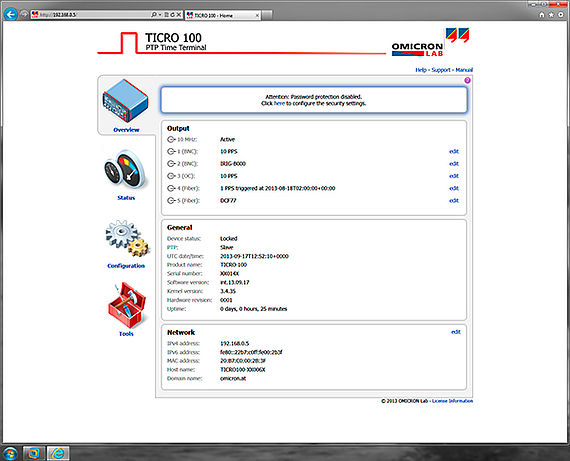Edit output 2 (BNC) IRIG-B setting
The width and height of the screenshot is (570, 461).
coord(454,164)
